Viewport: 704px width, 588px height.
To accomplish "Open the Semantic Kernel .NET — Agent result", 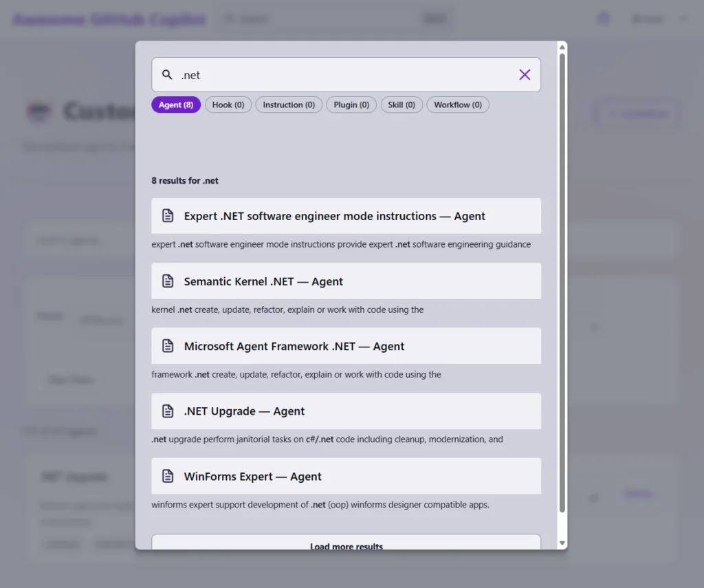I will tap(346, 281).
